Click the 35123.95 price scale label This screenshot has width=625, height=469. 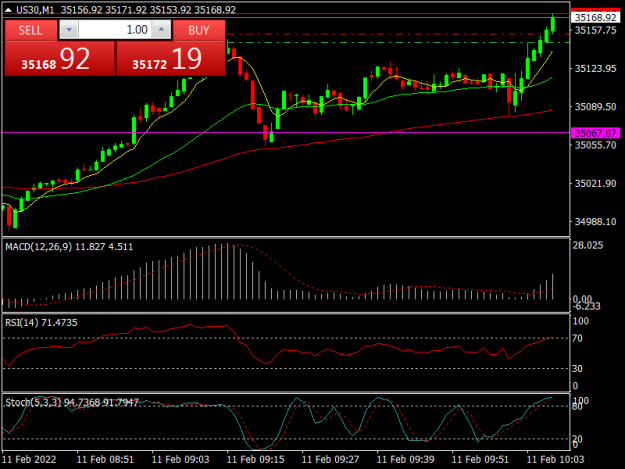pos(596,69)
